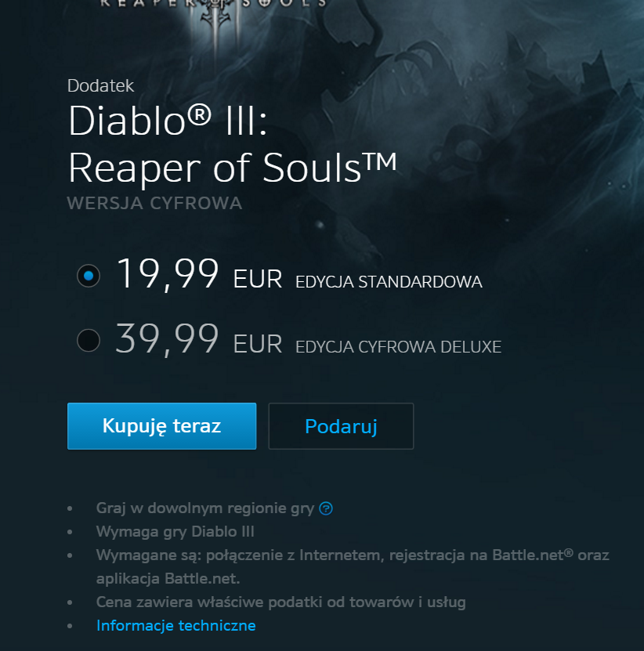
Task: Select the 19,99 EUR standard edition radio
Action: click(89, 276)
